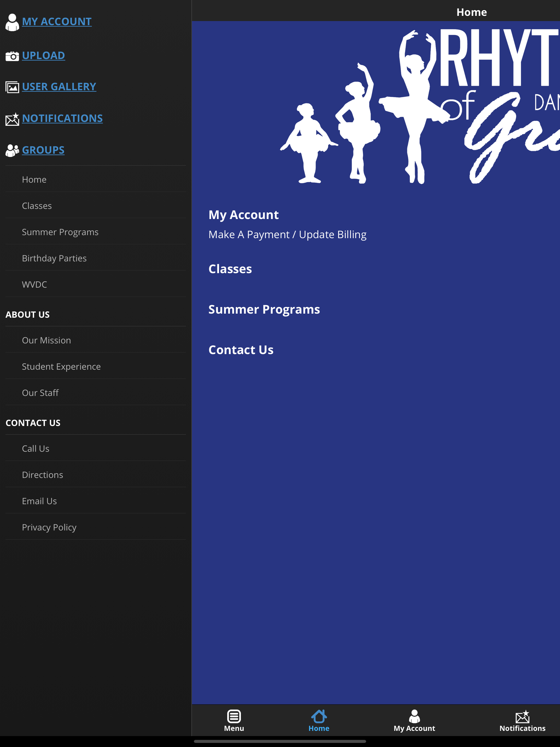Tap the Upload camera icon
The width and height of the screenshot is (560, 747).
click(x=12, y=56)
